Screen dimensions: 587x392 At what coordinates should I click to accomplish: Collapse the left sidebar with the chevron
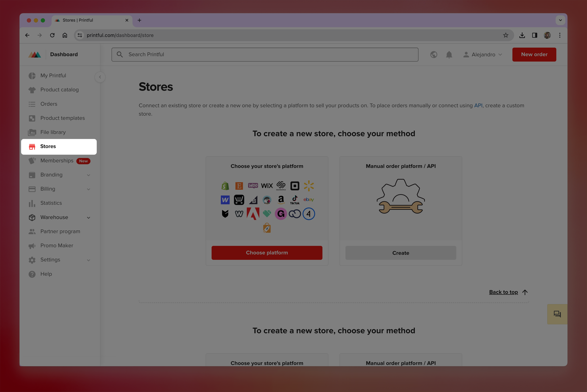pos(100,77)
